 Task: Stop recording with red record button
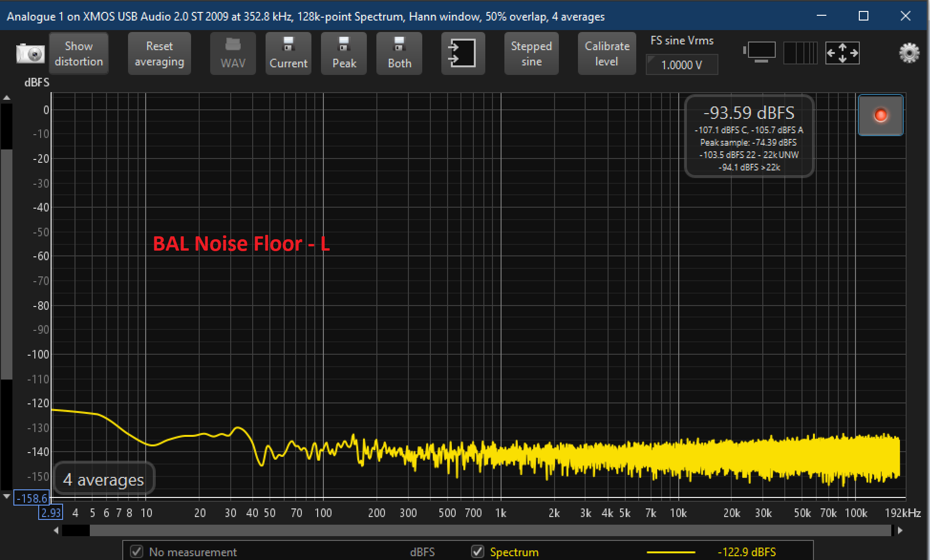880,115
